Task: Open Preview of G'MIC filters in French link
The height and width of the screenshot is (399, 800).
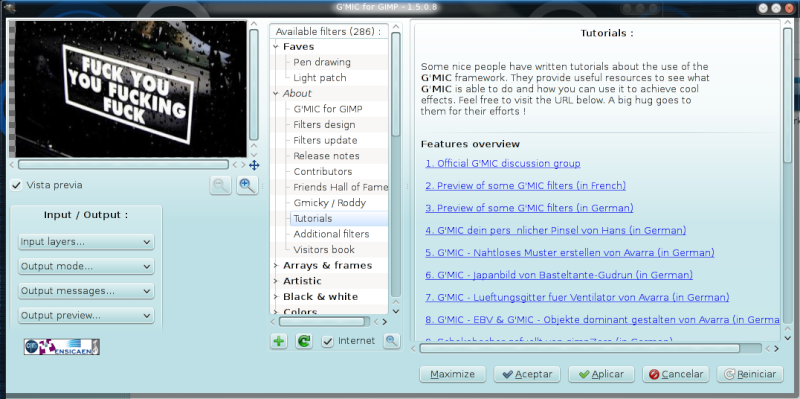Action: pos(526,186)
